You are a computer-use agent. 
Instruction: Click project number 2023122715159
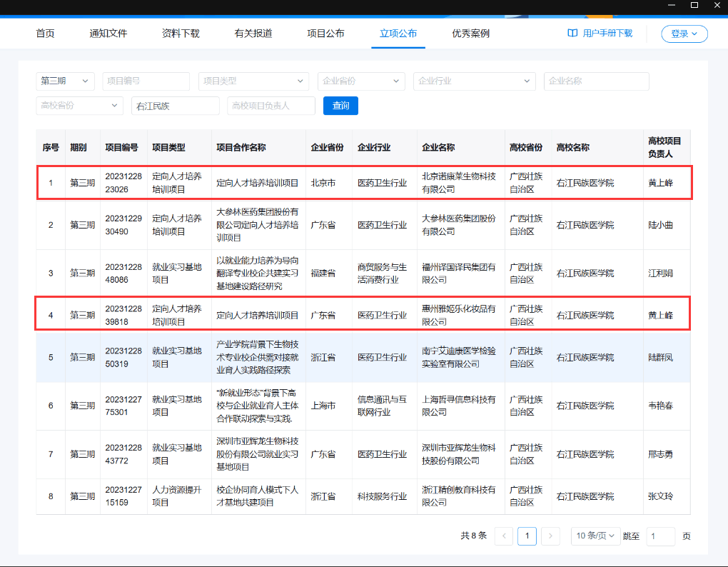[x=123, y=496]
